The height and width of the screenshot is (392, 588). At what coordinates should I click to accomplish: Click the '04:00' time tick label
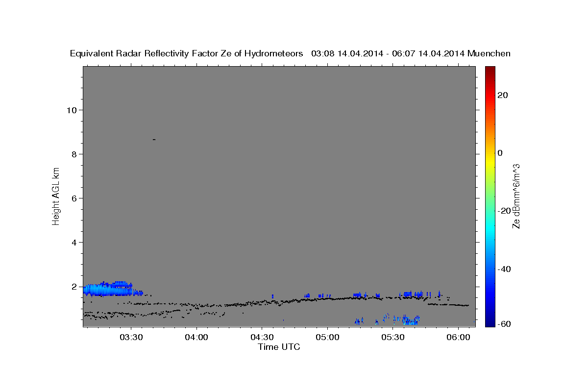pos(197,338)
